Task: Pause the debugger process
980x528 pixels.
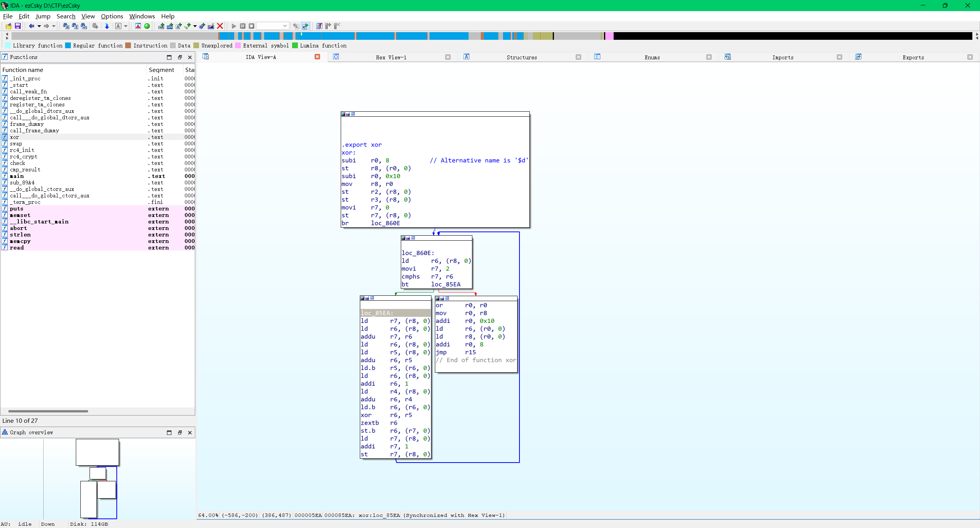Action: coord(243,26)
